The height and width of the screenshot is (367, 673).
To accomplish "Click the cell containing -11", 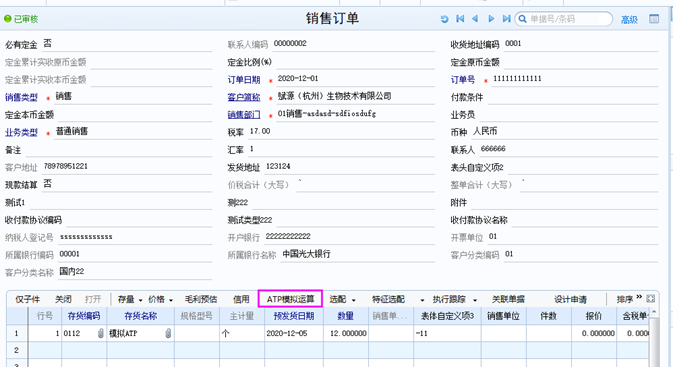I will pos(447,334).
